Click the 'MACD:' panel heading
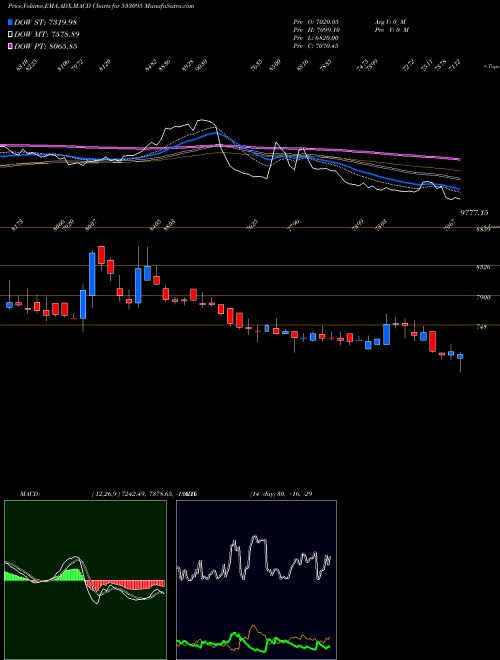Screen dimensions: 500x660 (30, 494)
